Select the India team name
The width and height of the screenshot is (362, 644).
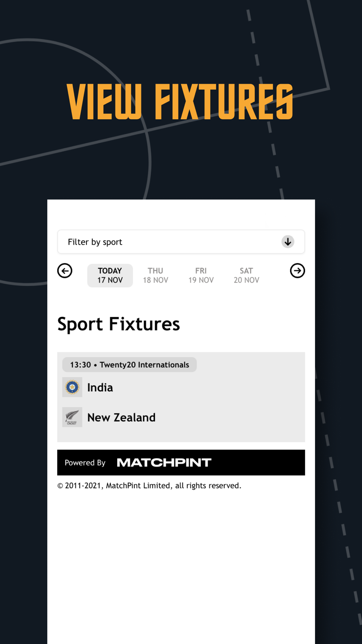[100, 388]
